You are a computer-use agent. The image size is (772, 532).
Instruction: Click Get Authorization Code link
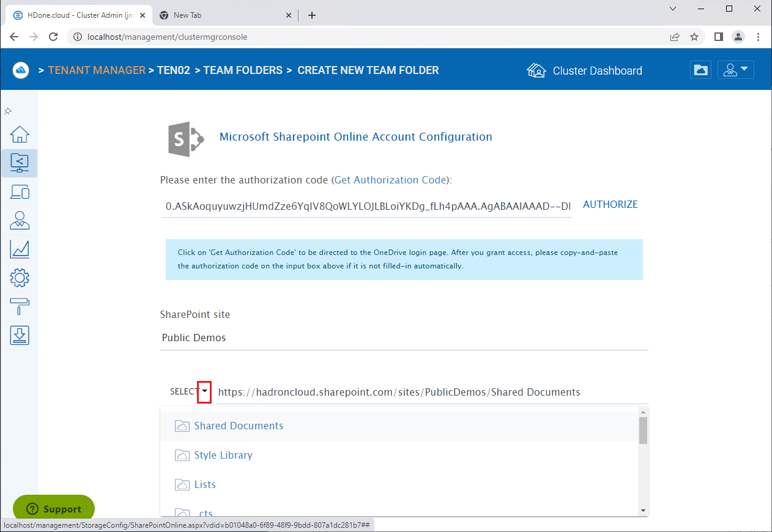(x=390, y=180)
